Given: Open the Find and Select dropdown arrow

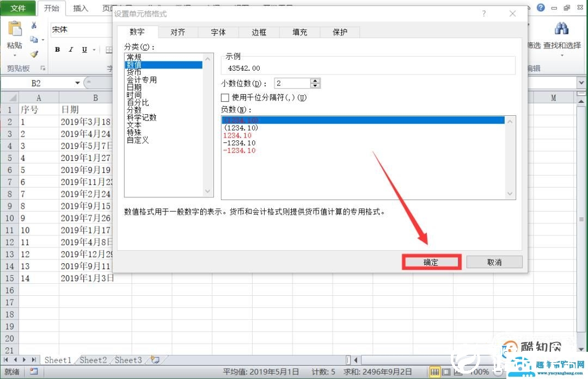Looking at the screenshot, I should [x=562, y=55].
